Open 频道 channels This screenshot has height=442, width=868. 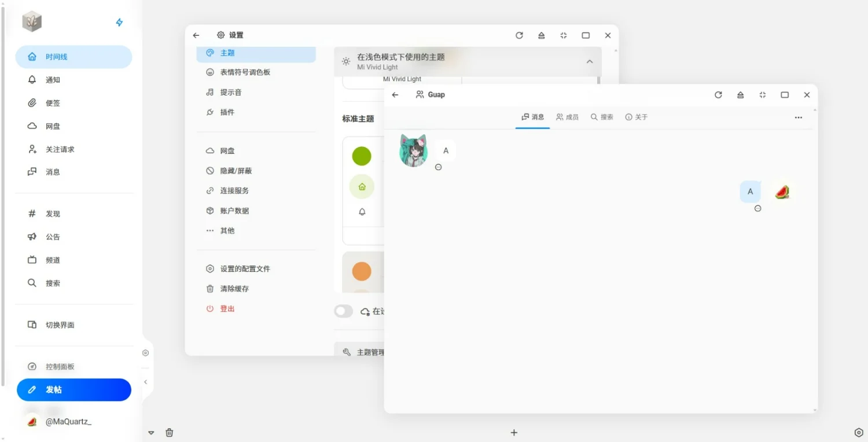click(x=73, y=260)
